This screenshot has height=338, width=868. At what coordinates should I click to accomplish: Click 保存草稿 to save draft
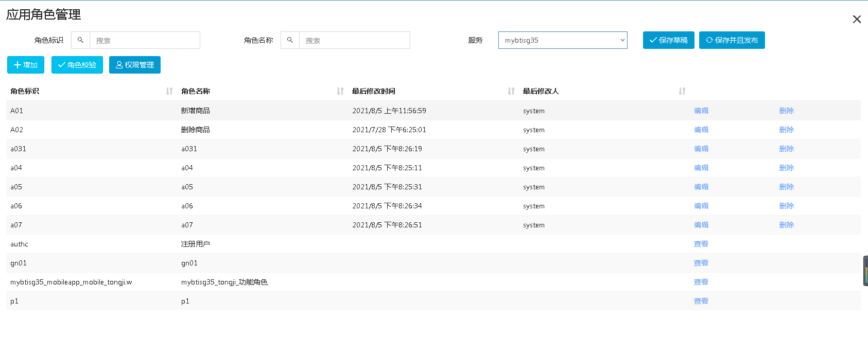point(668,40)
